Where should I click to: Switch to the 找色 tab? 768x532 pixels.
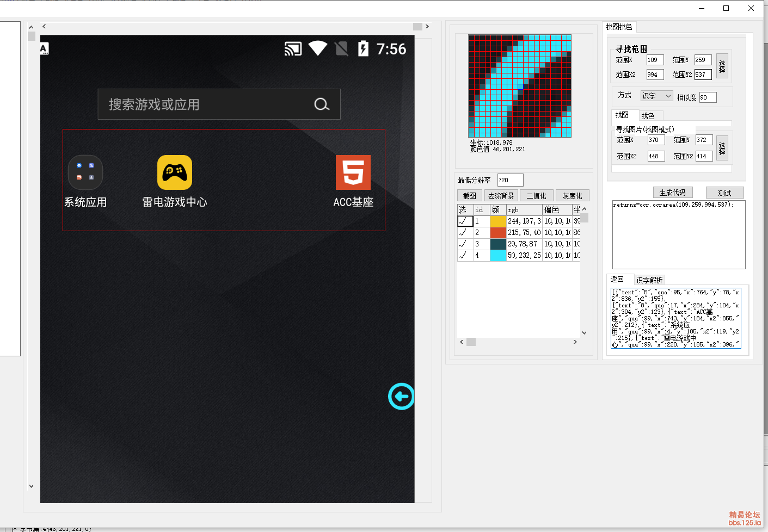pos(648,116)
